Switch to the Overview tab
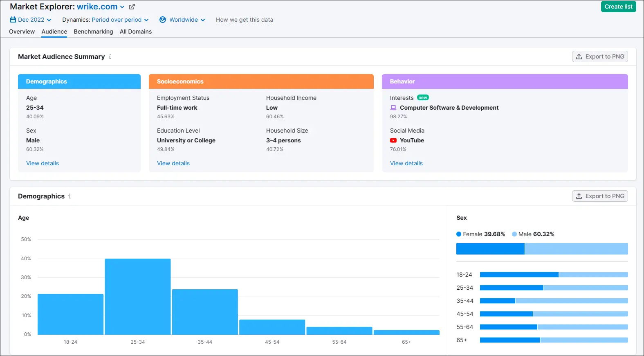 22,32
